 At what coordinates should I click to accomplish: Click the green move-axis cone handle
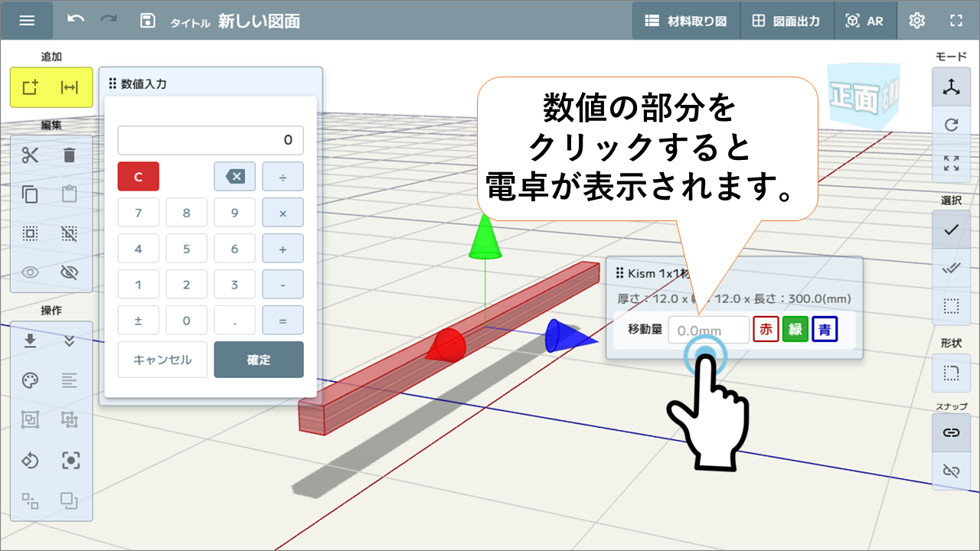point(485,237)
